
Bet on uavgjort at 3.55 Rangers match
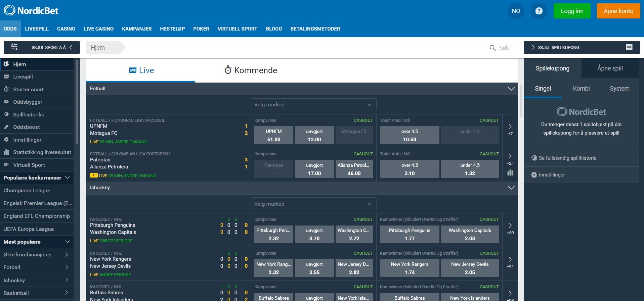click(x=314, y=268)
